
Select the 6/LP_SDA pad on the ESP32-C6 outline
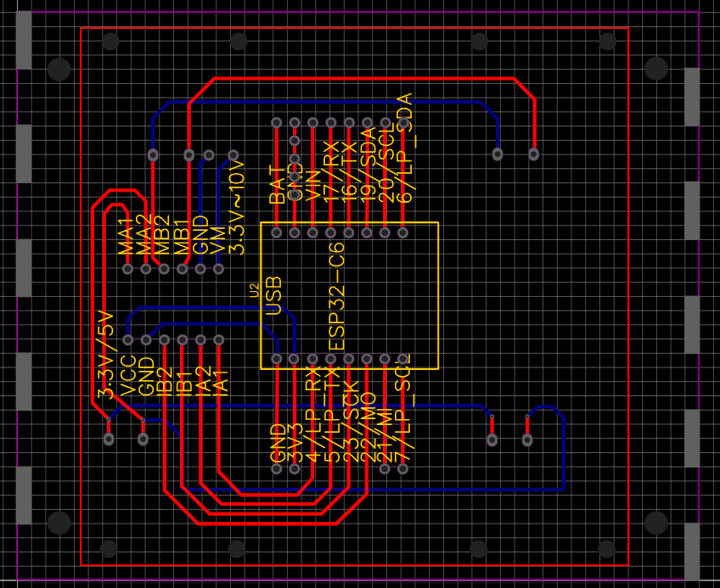pos(402,232)
